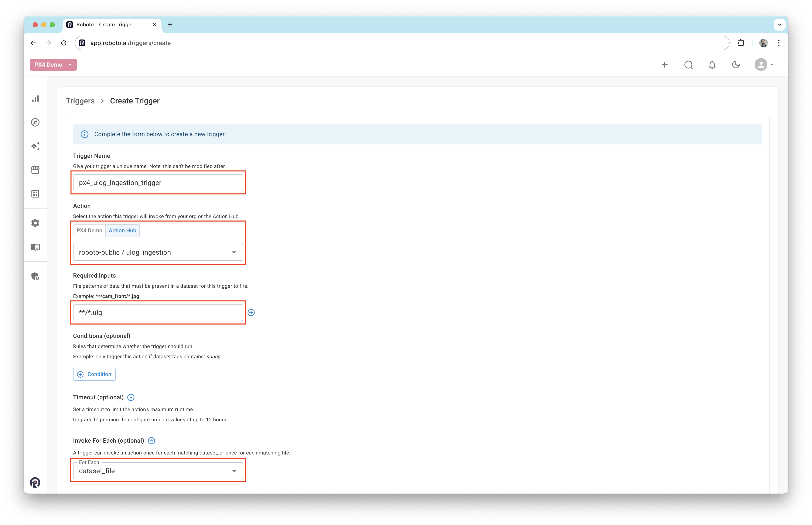
Task: Open the storefront Action Hub icon
Action: [x=35, y=170]
